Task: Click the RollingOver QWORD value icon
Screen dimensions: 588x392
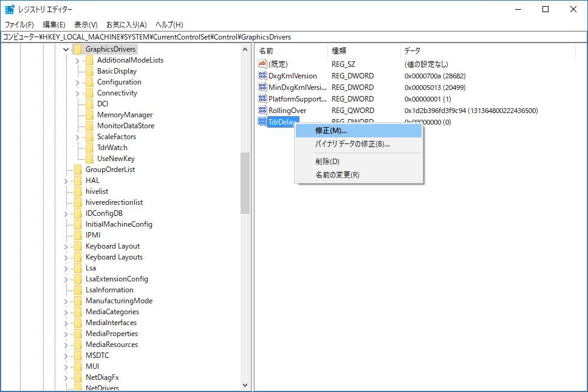Action: click(262, 110)
